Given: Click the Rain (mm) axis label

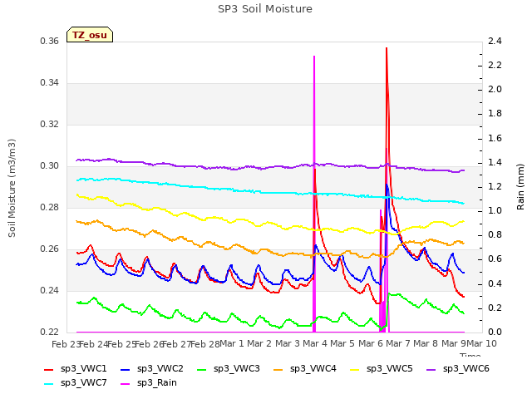Looking at the screenshot, I should (520, 187).
